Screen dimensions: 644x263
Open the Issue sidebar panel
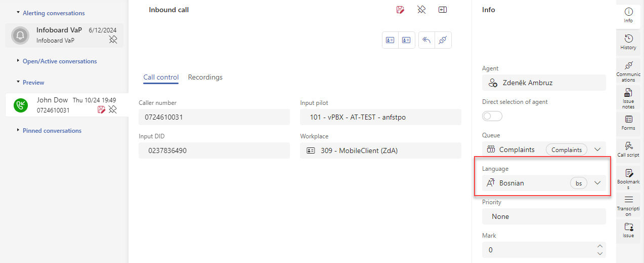coord(628,230)
